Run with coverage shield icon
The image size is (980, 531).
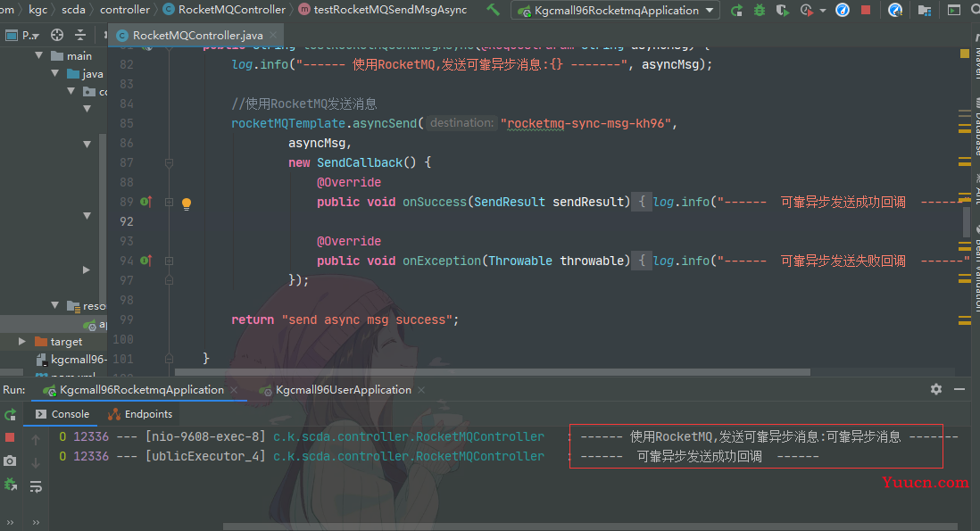[x=782, y=10]
